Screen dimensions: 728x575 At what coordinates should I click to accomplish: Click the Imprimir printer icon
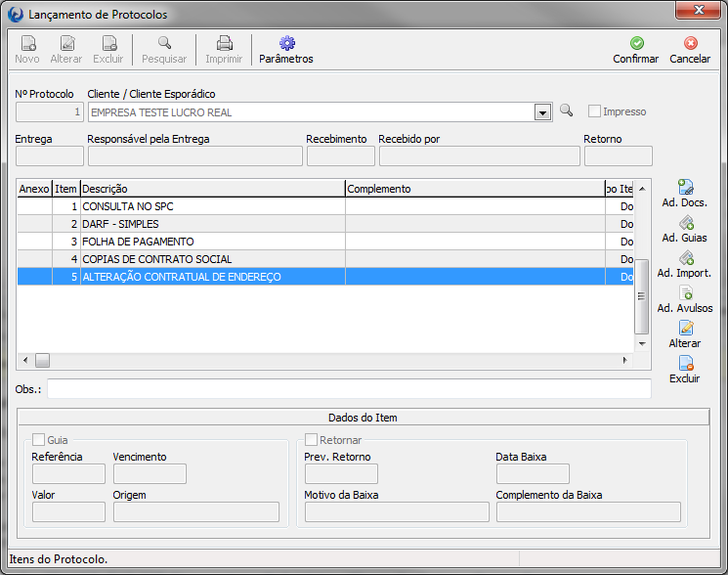pos(224,43)
